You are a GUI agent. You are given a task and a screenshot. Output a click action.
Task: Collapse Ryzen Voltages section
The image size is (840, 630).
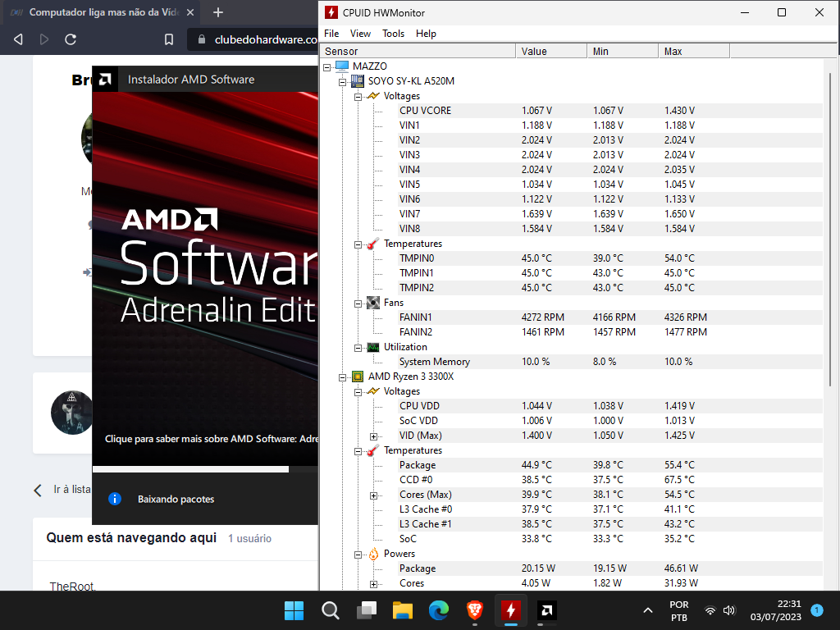[x=358, y=393]
